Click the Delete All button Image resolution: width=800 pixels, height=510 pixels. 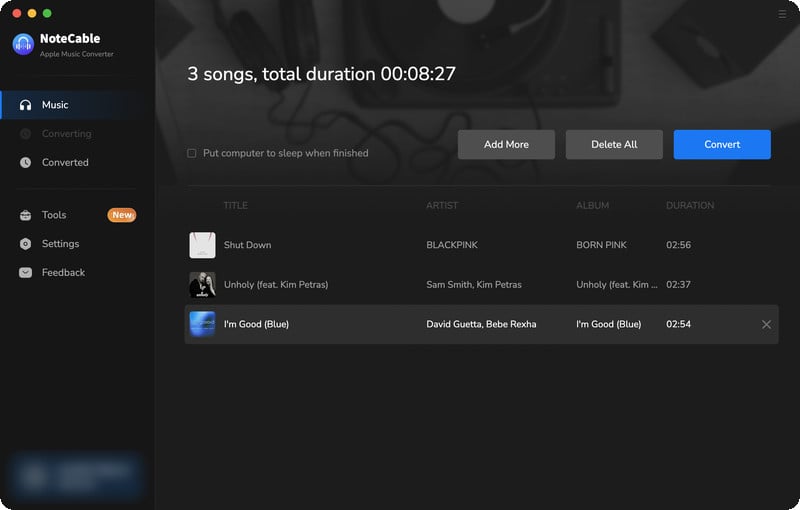(x=614, y=144)
